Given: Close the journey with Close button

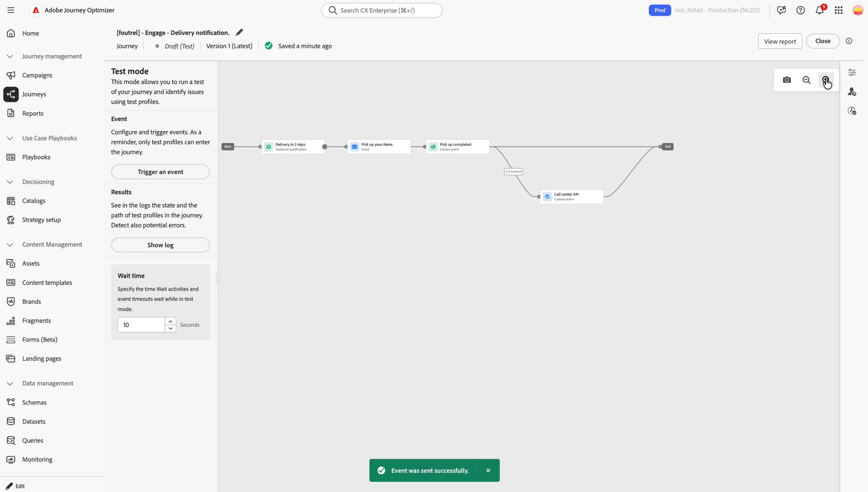Looking at the screenshot, I should [823, 41].
